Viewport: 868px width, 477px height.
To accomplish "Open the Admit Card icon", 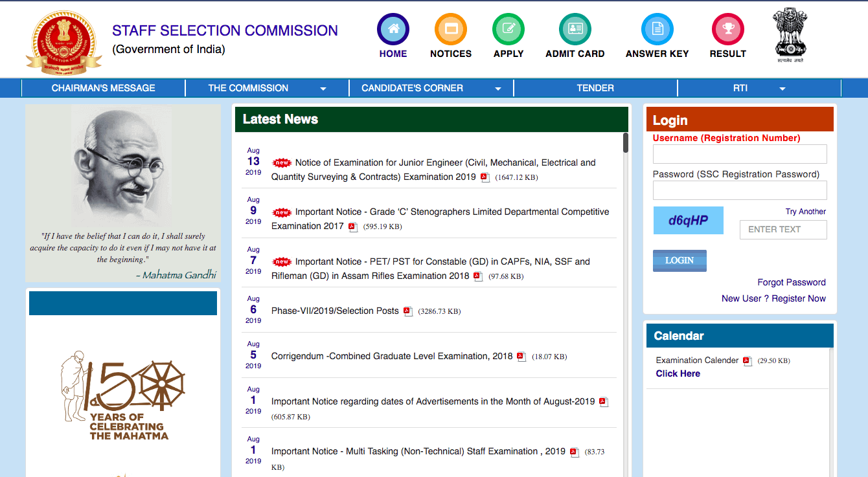I will 575,29.
